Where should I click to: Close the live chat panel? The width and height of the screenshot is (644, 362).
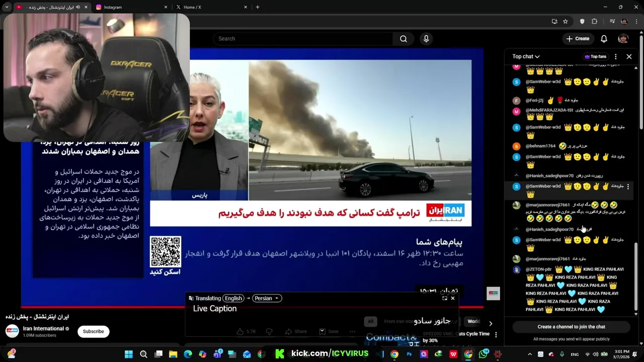pyautogui.click(x=629, y=56)
